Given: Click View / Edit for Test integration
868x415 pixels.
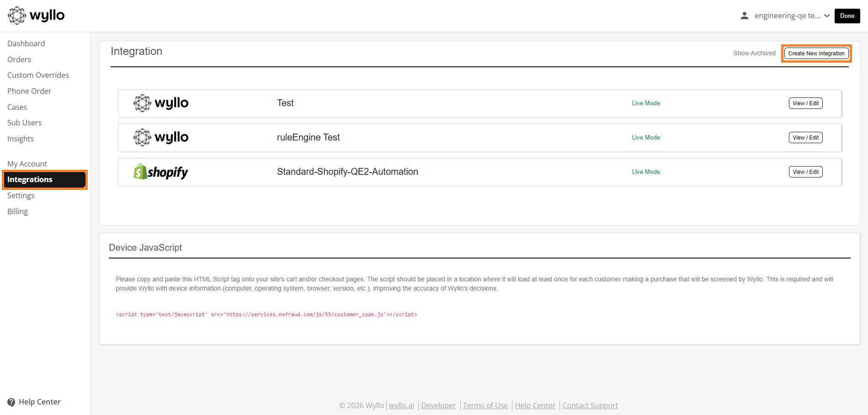Looking at the screenshot, I should coord(805,103).
